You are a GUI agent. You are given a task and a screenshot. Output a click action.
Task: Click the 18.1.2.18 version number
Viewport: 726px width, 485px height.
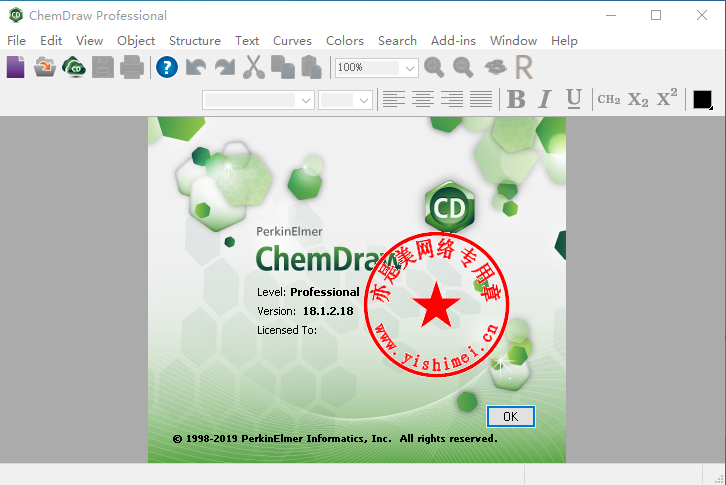click(328, 311)
